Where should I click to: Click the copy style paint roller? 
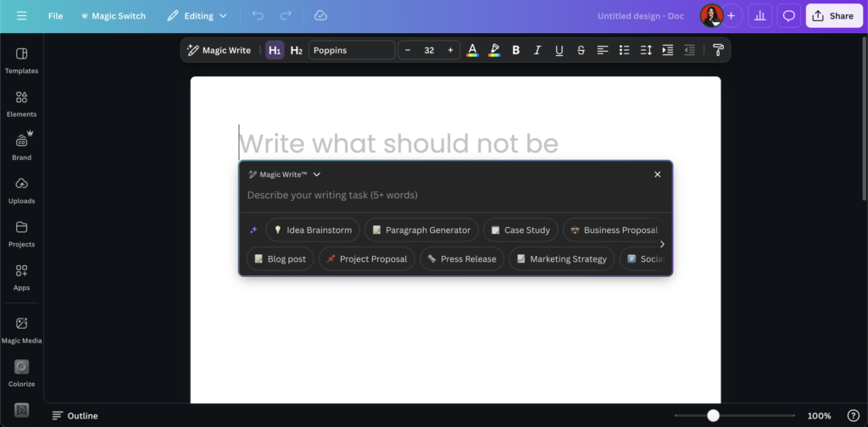718,50
